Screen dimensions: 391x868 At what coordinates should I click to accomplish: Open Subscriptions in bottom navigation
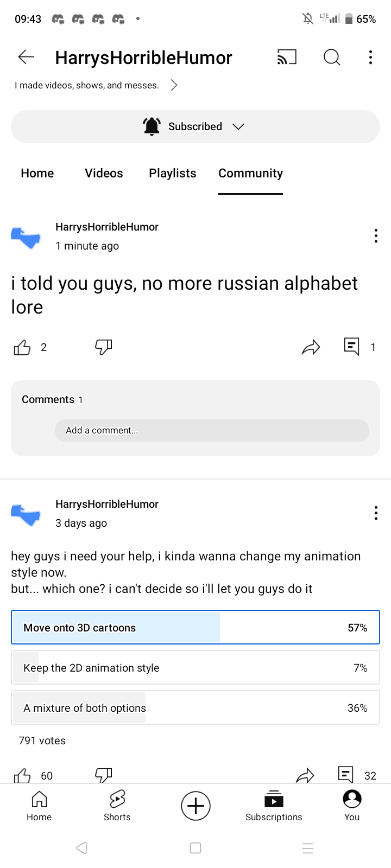click(x=274, y=806)
